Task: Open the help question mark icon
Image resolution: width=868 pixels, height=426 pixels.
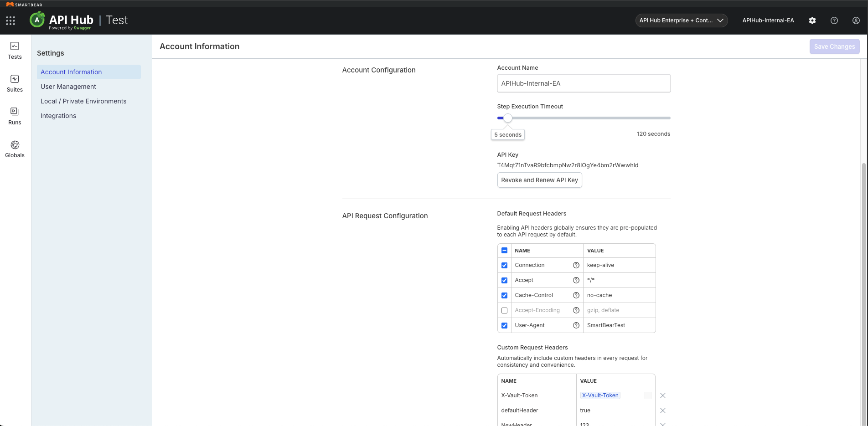Action: pos(834,21)
